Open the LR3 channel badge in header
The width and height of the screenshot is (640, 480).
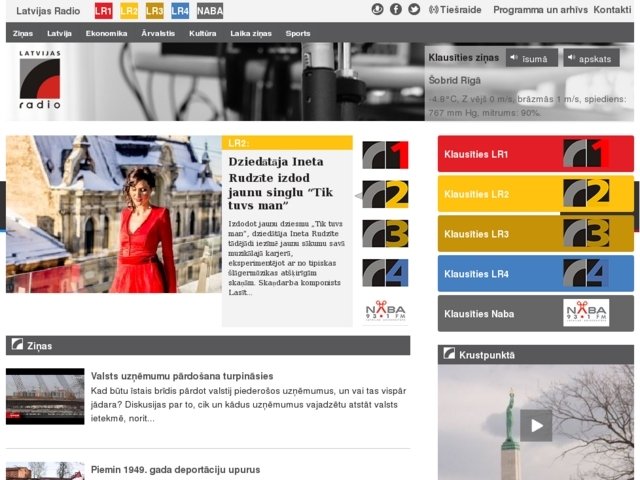click(155, 11)
